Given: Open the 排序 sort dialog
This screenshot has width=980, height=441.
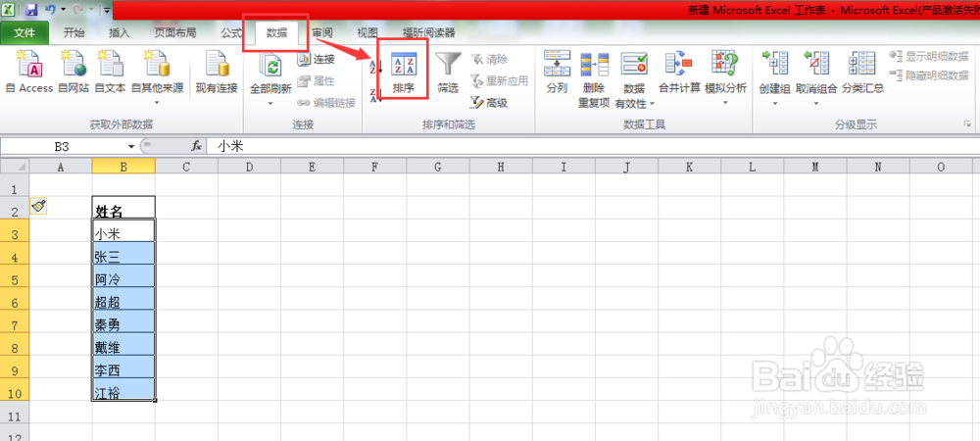Looking at the screenshot, I should tap(403, 72).
